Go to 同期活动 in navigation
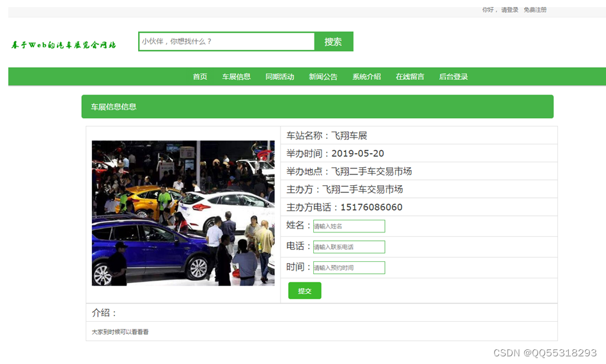 280,77
